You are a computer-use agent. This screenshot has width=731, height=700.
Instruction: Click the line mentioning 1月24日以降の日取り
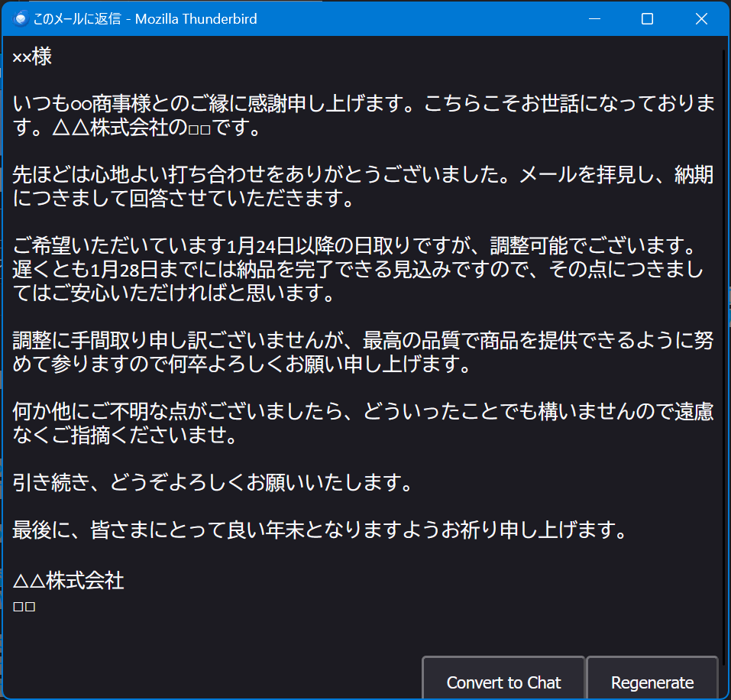tap(354, 245)
